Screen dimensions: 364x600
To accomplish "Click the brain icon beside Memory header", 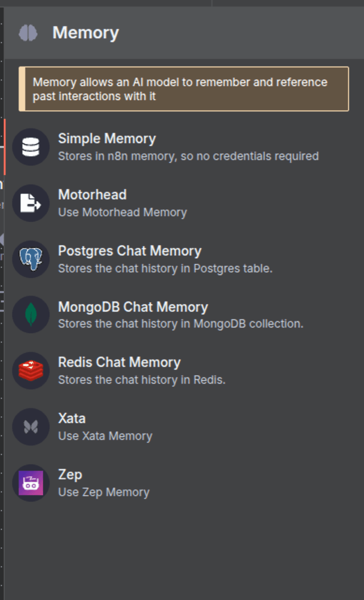I will (28, 33).
